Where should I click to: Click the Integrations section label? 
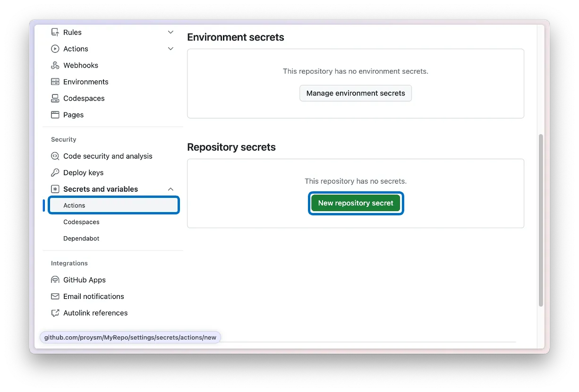tap(69, 264)
